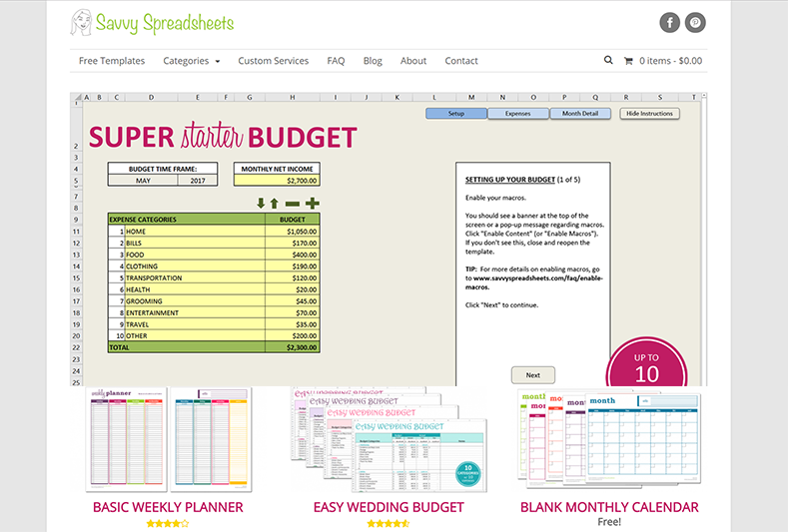Image resolution: width=799 pixels, height=532 pixels.
Task: Click the $2,300.00 total cell
Action: pyautogui.click(x=293, y=347)
